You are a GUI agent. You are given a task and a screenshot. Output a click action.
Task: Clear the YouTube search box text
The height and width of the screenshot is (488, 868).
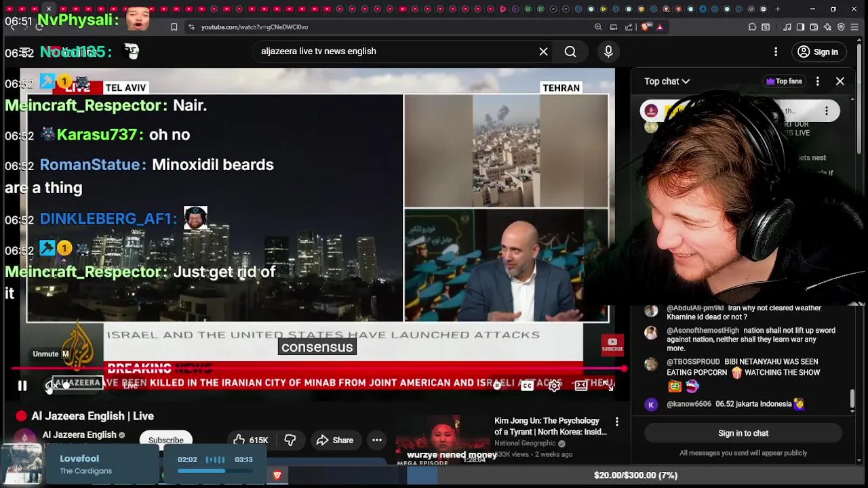tap(543, 52)
